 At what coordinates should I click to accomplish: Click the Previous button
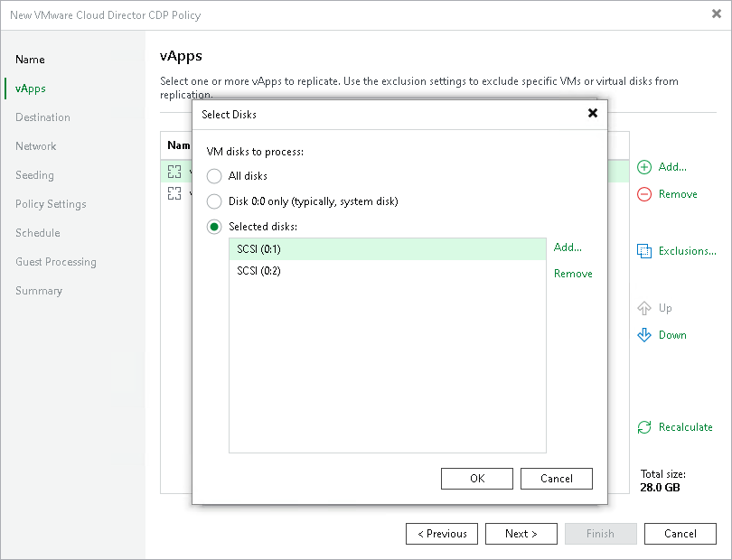(442, 534)
